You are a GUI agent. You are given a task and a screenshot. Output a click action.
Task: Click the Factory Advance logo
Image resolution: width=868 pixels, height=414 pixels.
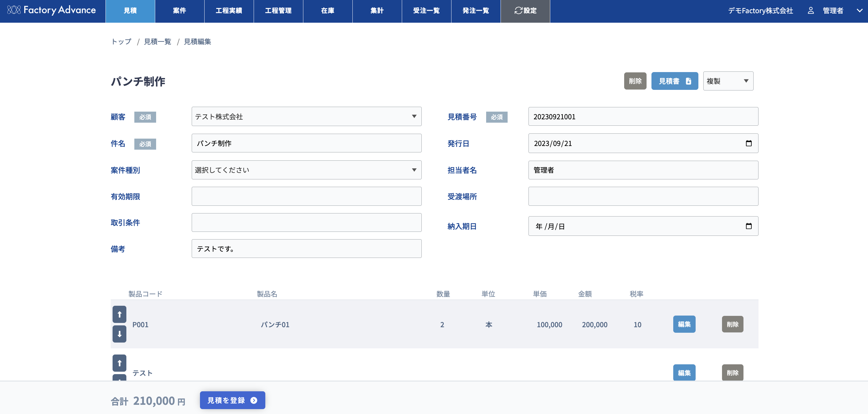point(52,10)
